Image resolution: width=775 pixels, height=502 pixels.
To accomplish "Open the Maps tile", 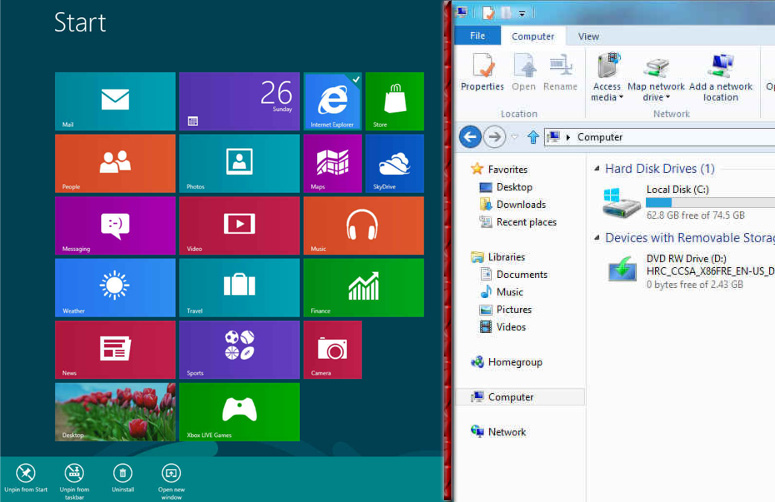I will [x=333, y=164].
